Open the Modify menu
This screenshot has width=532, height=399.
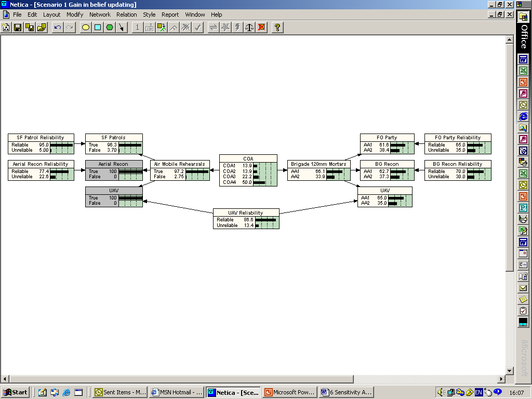pyautogui.click(x=75, y=15)
